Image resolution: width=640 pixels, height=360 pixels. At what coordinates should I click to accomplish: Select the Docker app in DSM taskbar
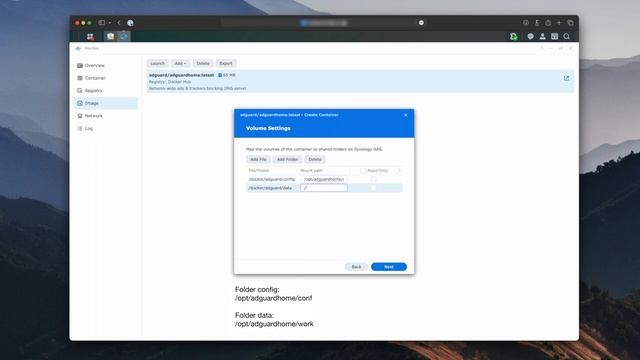click(124, 36)
